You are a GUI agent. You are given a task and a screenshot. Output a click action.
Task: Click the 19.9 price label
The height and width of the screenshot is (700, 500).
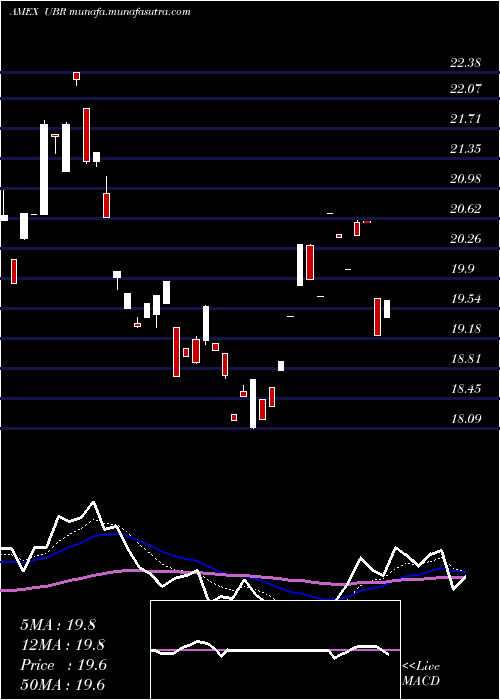tap(462, 269)
